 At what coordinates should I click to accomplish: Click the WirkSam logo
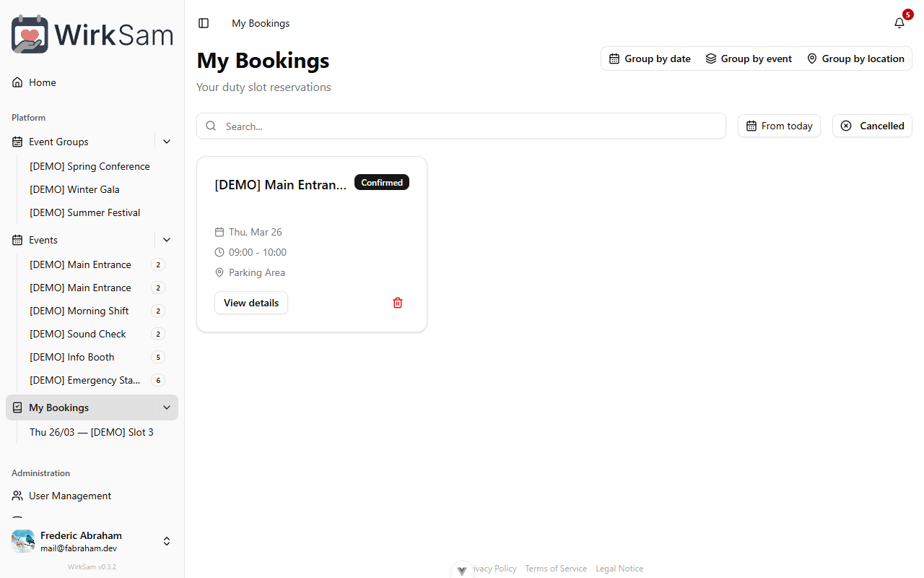pyautogui.click(x=92, y=35)
